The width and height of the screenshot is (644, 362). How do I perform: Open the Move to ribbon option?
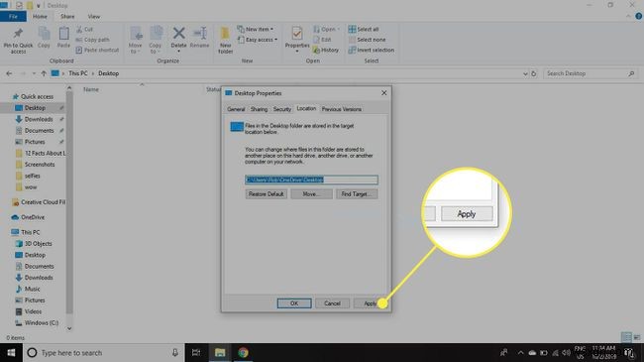135,40
